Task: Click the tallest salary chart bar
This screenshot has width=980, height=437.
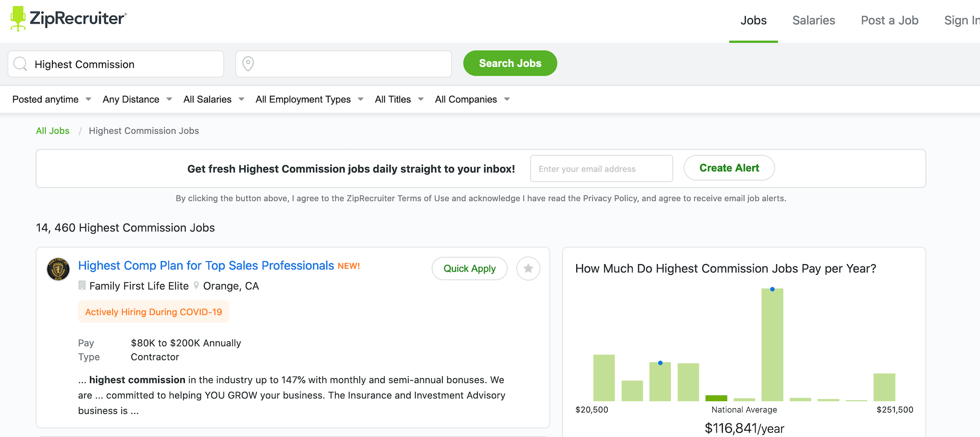Action: (772, 344)
